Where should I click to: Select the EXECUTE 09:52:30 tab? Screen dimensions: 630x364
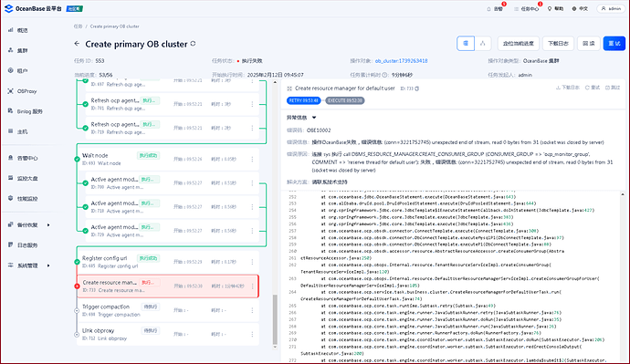(x=345, y=100)
